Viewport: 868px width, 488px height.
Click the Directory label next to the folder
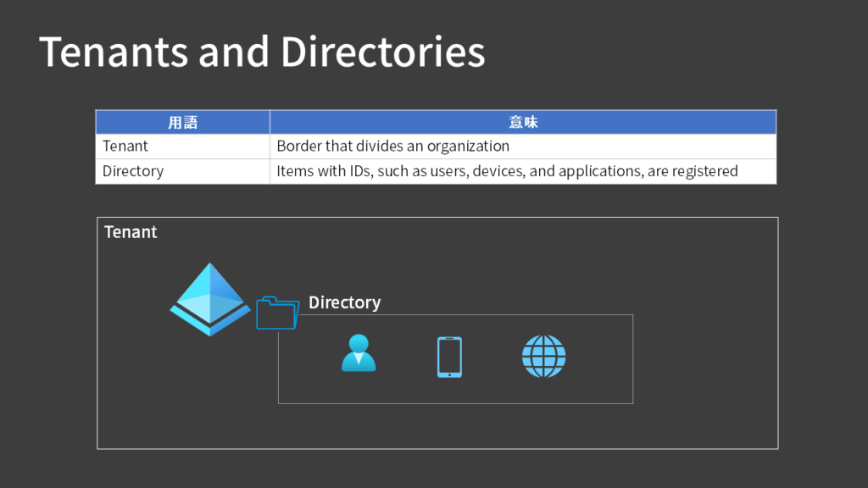coord(344,302)
